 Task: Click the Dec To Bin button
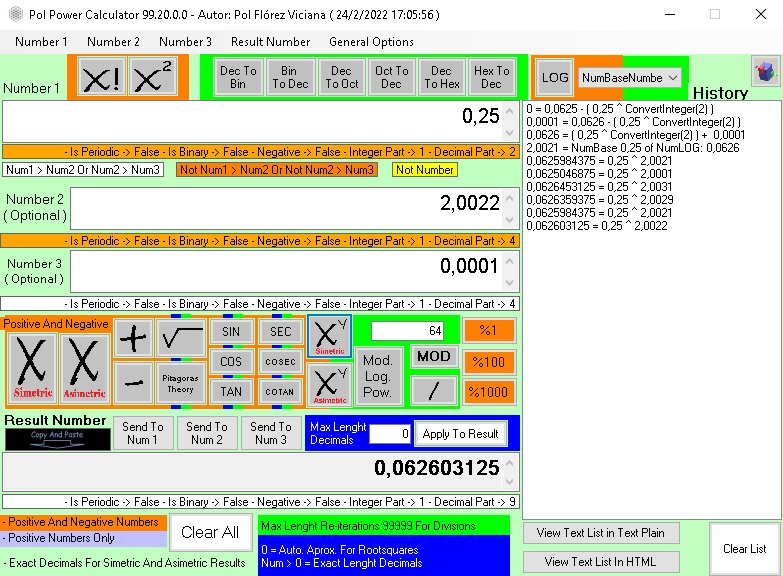(238, 78)
